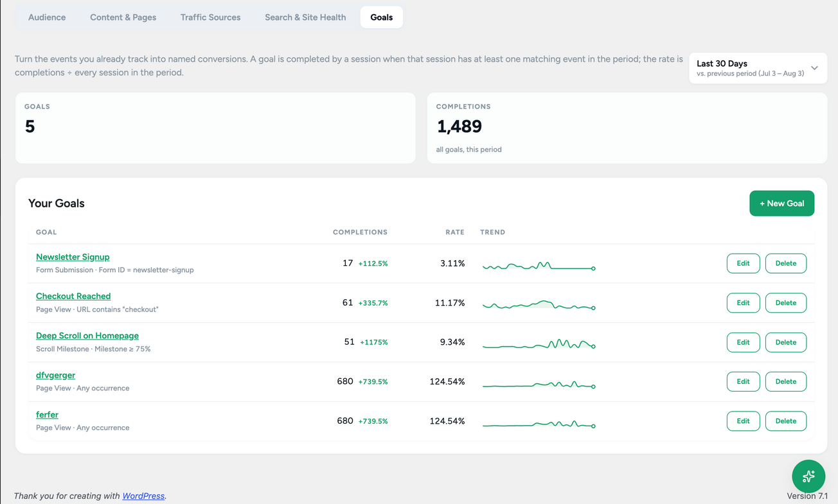Delete the Deep Scroll on Homepage goal
This screenshot has width=838, height=504.
pyautogui.click(x=786, y=342)
